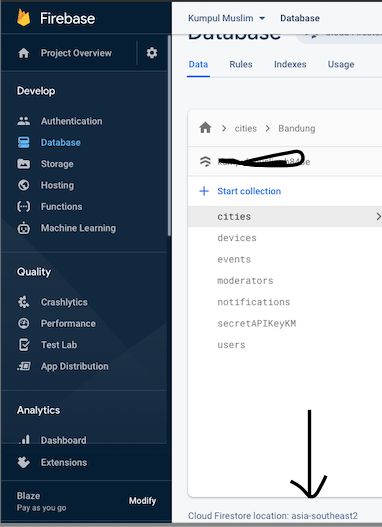Click Modify next to Blaze plan
This screenshot has height=527, width=382.
[142, 501]
